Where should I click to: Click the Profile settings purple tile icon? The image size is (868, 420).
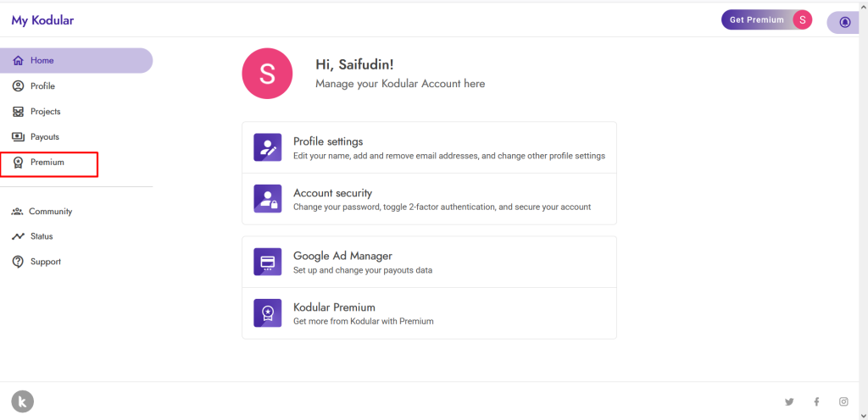click(x=267, y=147)
